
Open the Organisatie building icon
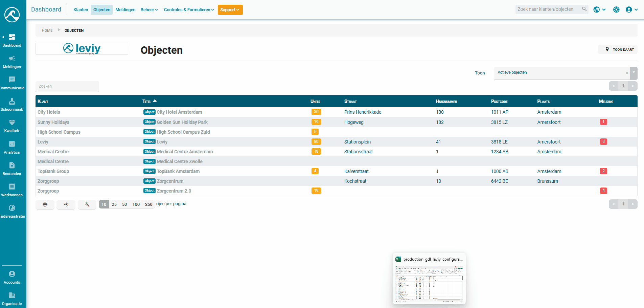coord(12,295)
